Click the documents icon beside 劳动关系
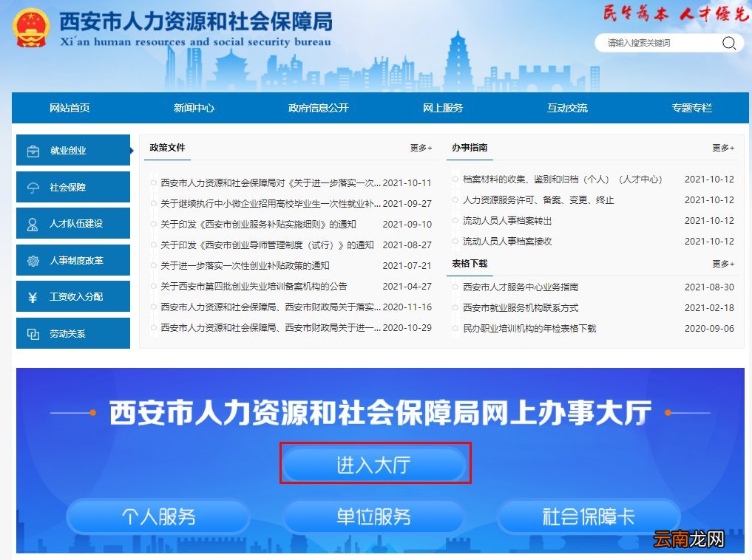 tap(32, 333)
